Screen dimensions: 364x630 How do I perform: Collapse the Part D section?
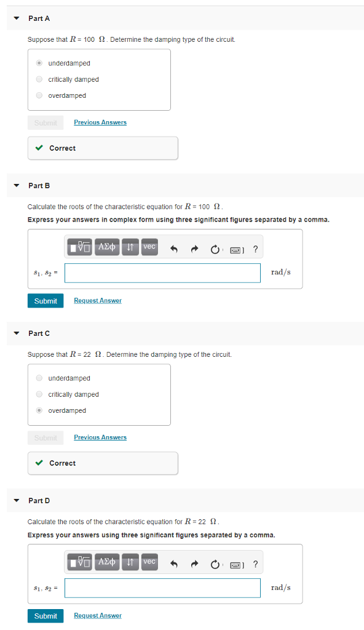click(16, 500)
